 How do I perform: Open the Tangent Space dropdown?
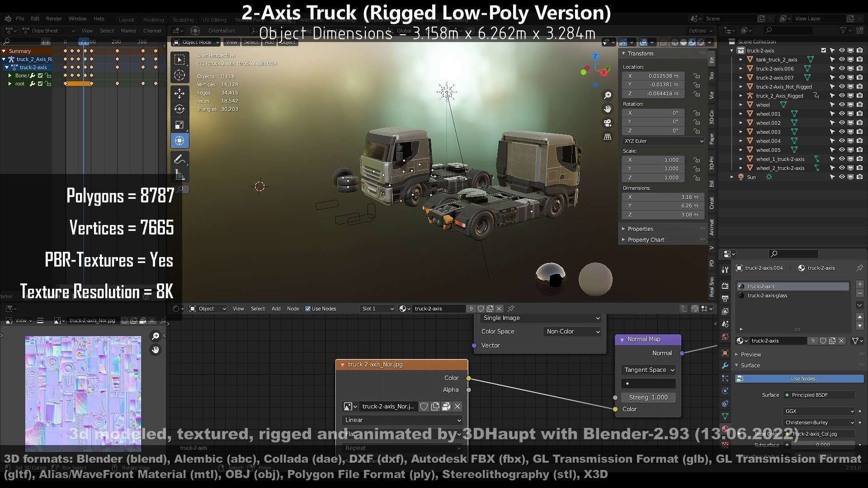coord(648,370)
